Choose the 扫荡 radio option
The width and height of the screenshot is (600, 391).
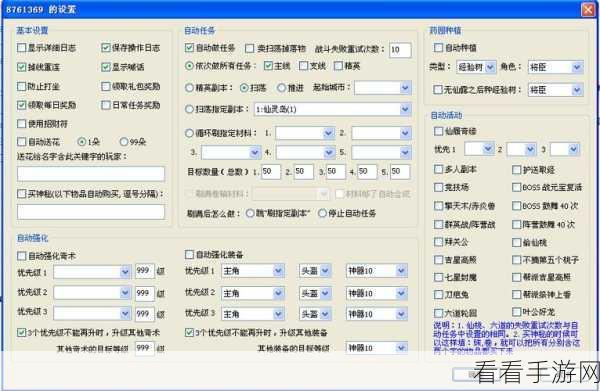[x=244, y=88]
